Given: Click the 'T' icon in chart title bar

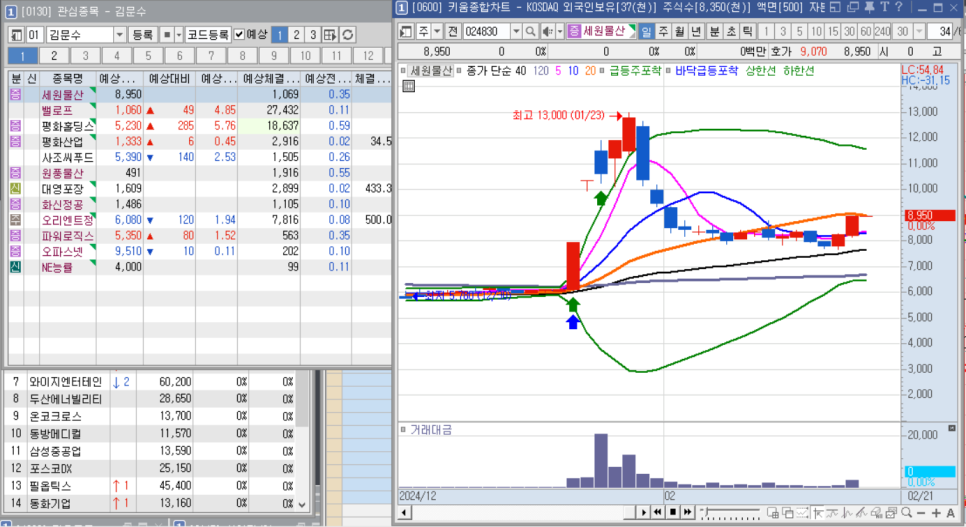Looking at the screenshot, I should point(884,7).
